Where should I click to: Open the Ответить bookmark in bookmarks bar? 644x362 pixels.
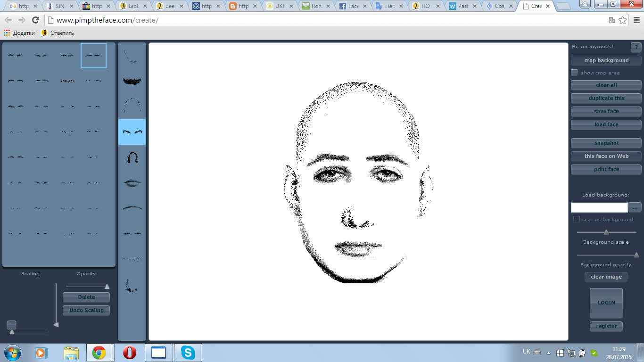[x=58, y=33]
